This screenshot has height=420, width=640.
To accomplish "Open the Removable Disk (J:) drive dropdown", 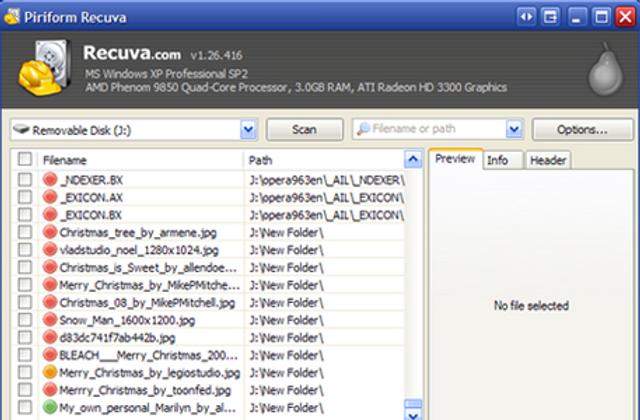I will pyautogui.click(x=249, y=130).
